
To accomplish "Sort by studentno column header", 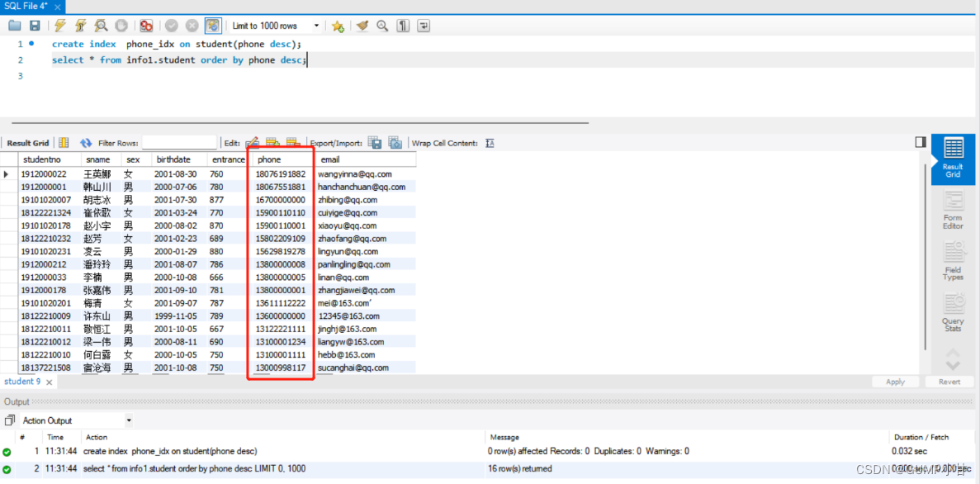I will click(x=50, y=159).
